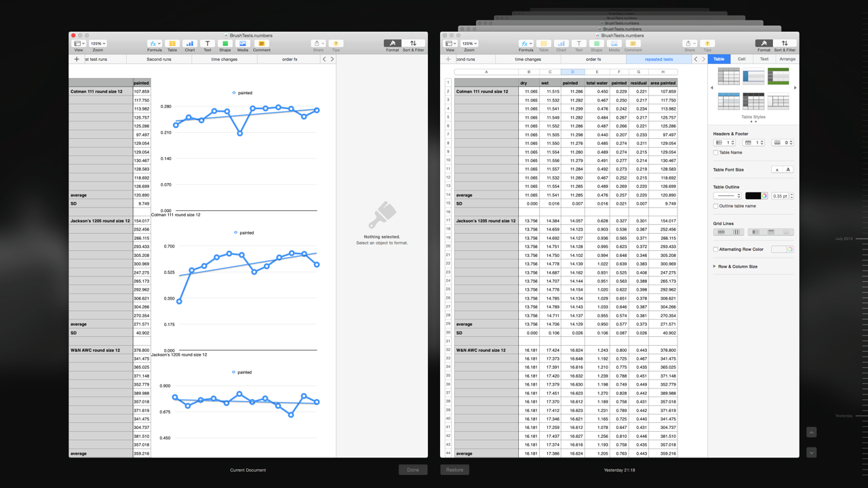Screen dimensions: 868x488
Task: Go to the next version with the down arrow
Action: pyautogui.click(x=812, y=452)
